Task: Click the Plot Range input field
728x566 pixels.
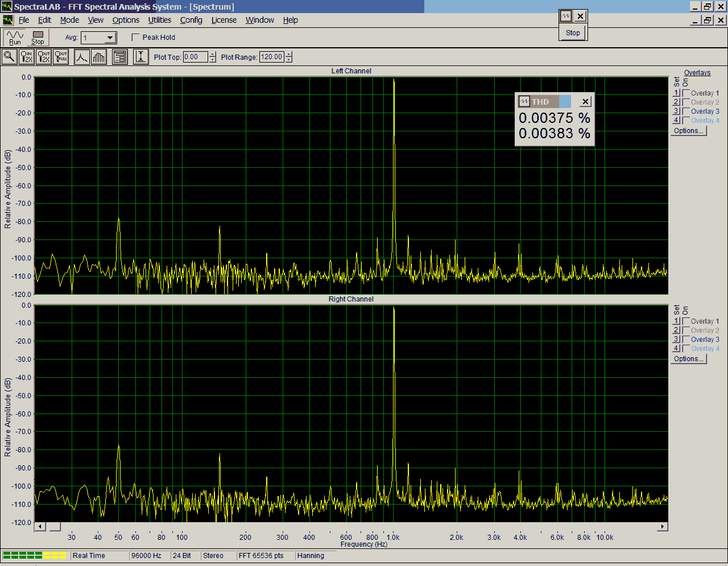Action: [x=271, y=57]
